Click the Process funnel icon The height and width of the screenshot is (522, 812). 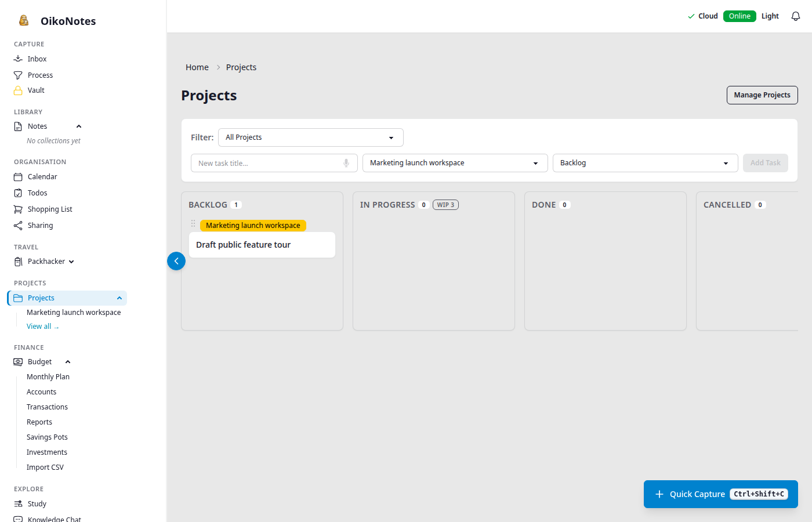[x=18, y=75]
